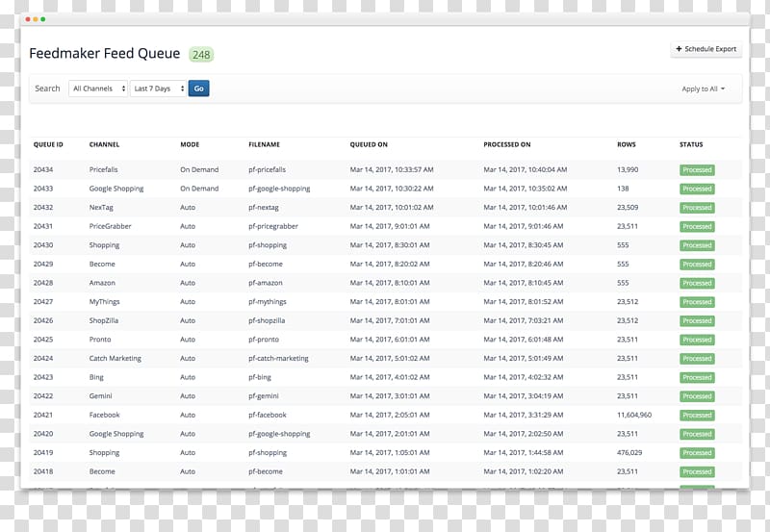770x532 pixels.
Task: Click the Pronto channel cell
Action: pos(100,340)
